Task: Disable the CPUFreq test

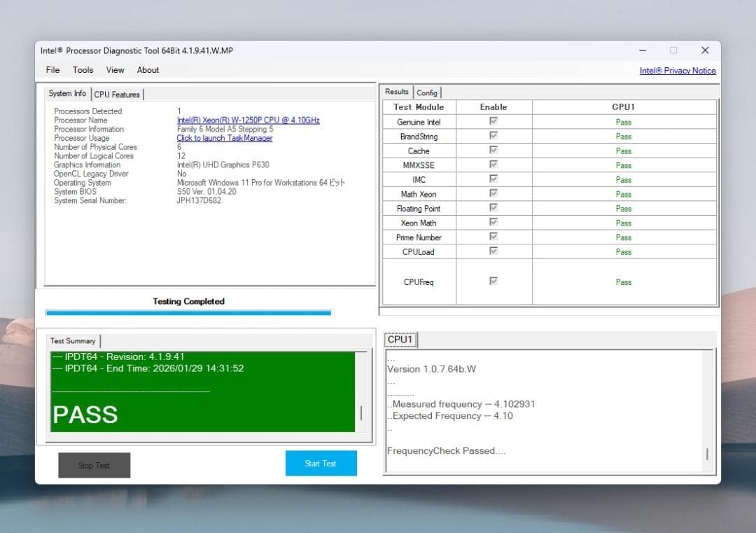Action: 493,282
